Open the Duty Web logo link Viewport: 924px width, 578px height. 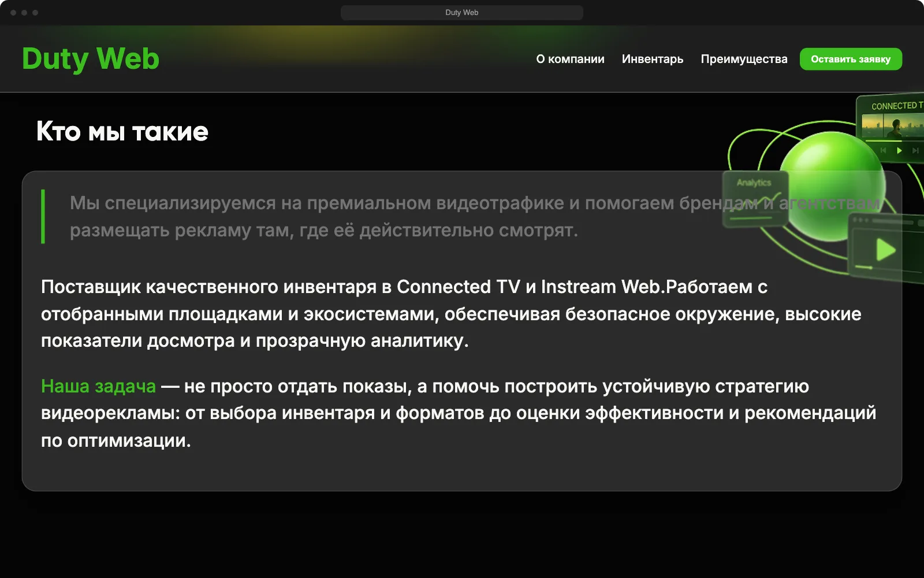coord(91,59)
